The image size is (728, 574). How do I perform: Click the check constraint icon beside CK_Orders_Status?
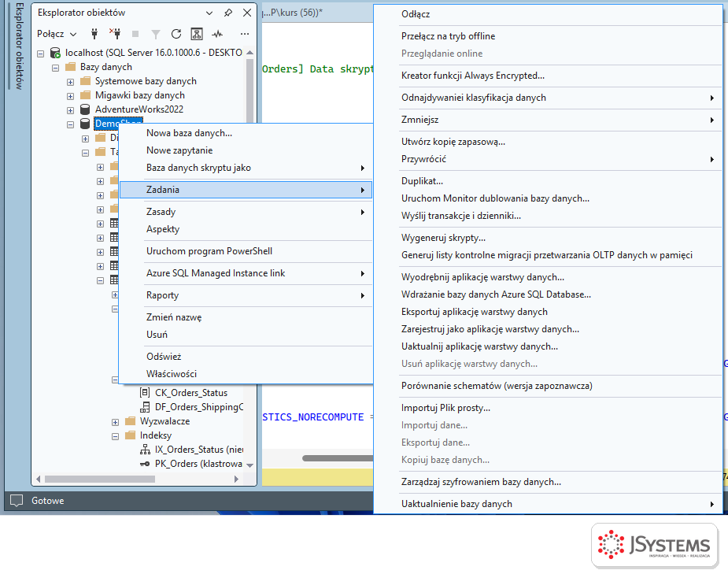pyautogui.click(x=145, y=392)
